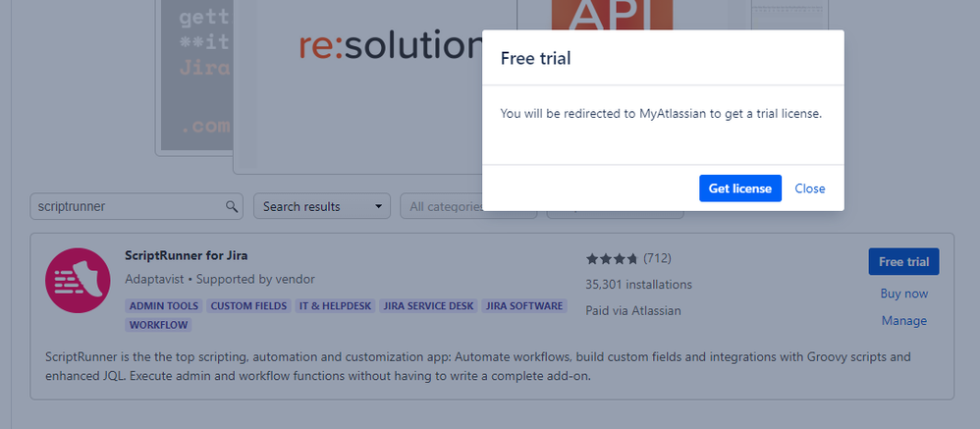Click the (712) review count

(x=658, y=258)
